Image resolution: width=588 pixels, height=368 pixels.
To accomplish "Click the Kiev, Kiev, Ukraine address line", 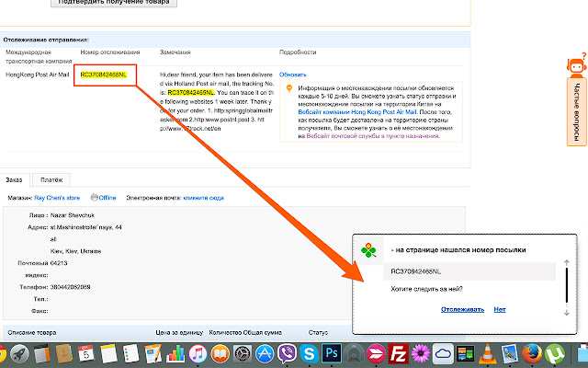I will (75, 251).
